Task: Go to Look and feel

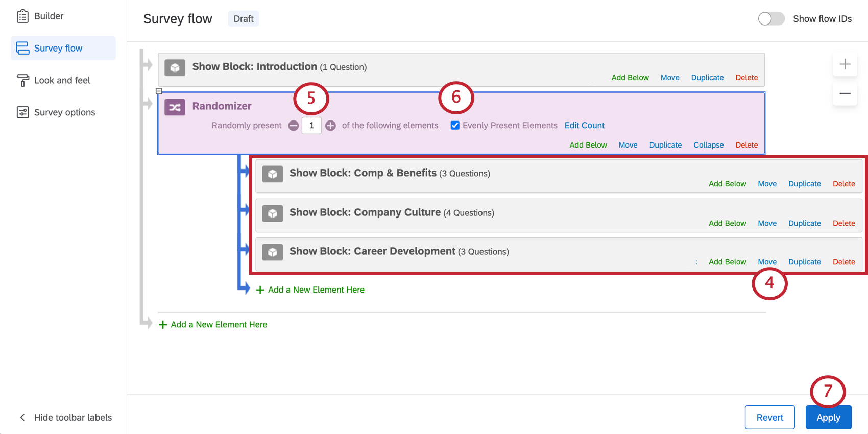Action: tap(62, 80)
